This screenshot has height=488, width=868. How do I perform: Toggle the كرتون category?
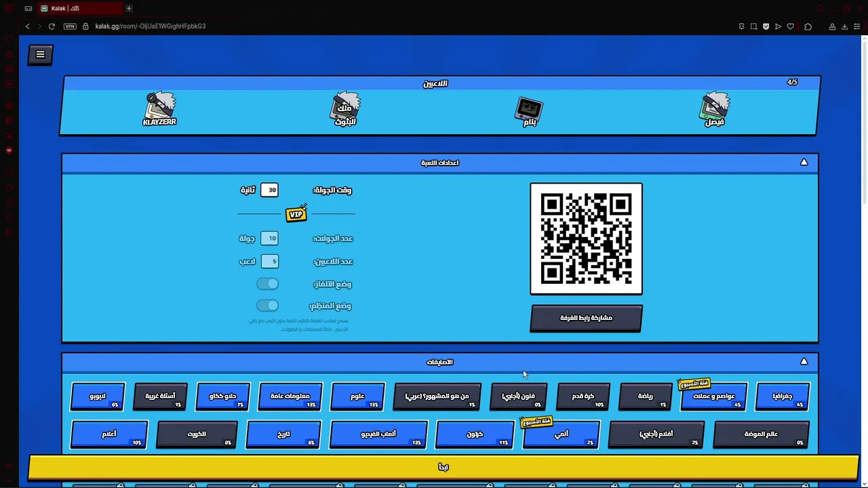pos(475,434)
